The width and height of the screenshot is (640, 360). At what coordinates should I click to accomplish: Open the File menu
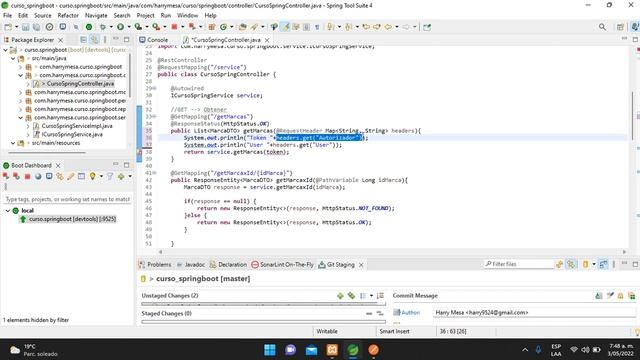pos(7,15)
